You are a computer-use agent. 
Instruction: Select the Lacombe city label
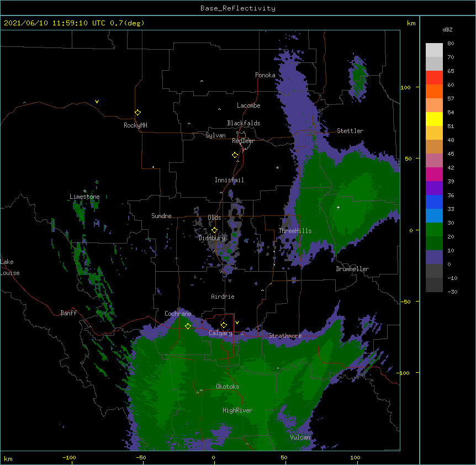pos(248,105)
